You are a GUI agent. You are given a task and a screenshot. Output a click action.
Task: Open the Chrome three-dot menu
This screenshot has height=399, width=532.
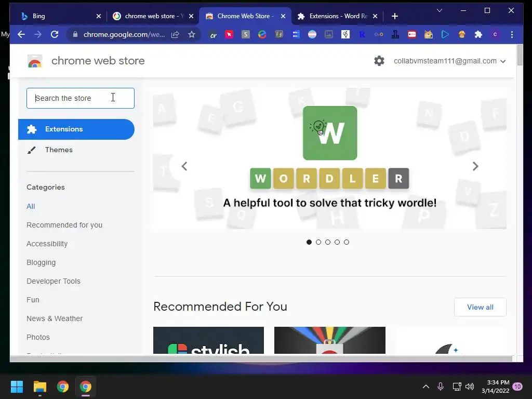[512, 34]
